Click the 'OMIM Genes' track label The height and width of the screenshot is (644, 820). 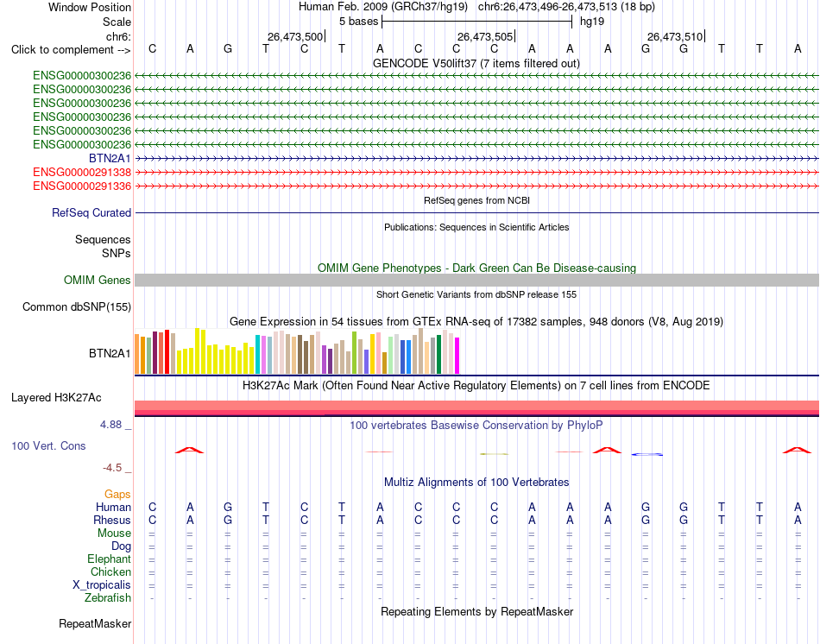click(x=98, y=280)
